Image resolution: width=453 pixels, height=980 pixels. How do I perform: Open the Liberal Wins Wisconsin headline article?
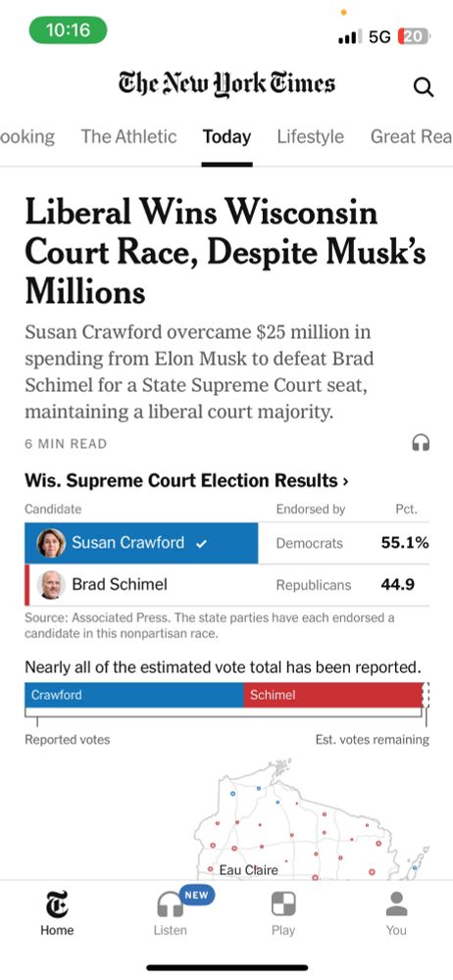tap(226, 252)
